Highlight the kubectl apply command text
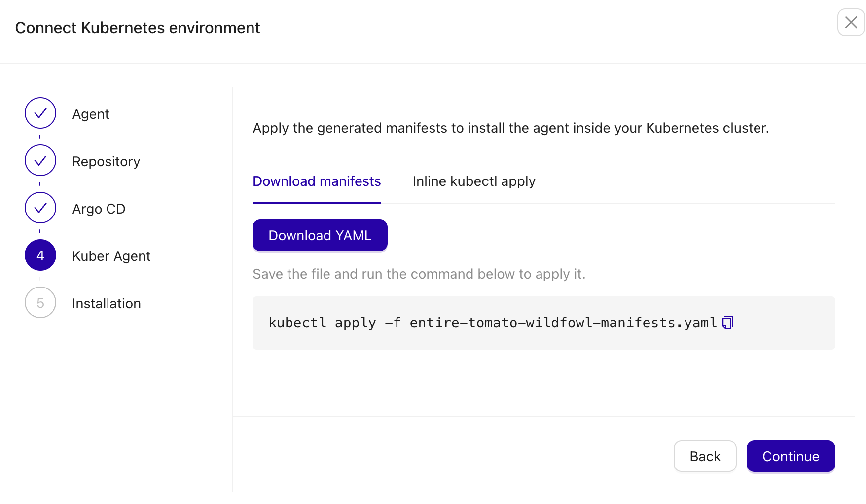This screenshot has width=866, height=504. pos(492,323)
